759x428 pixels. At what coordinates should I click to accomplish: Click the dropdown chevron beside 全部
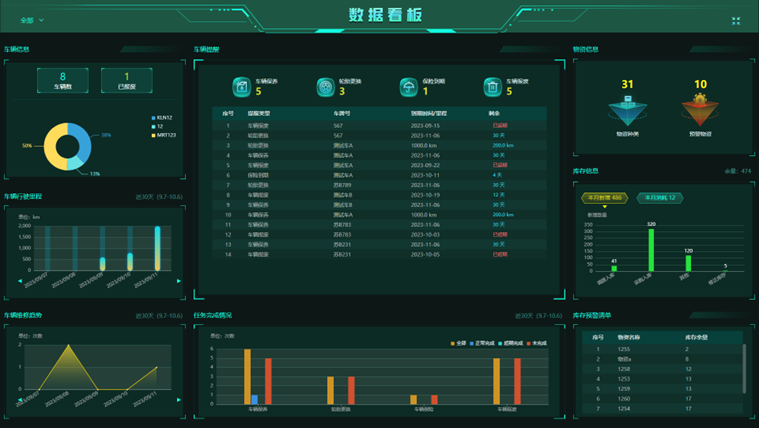pos(43,20)
